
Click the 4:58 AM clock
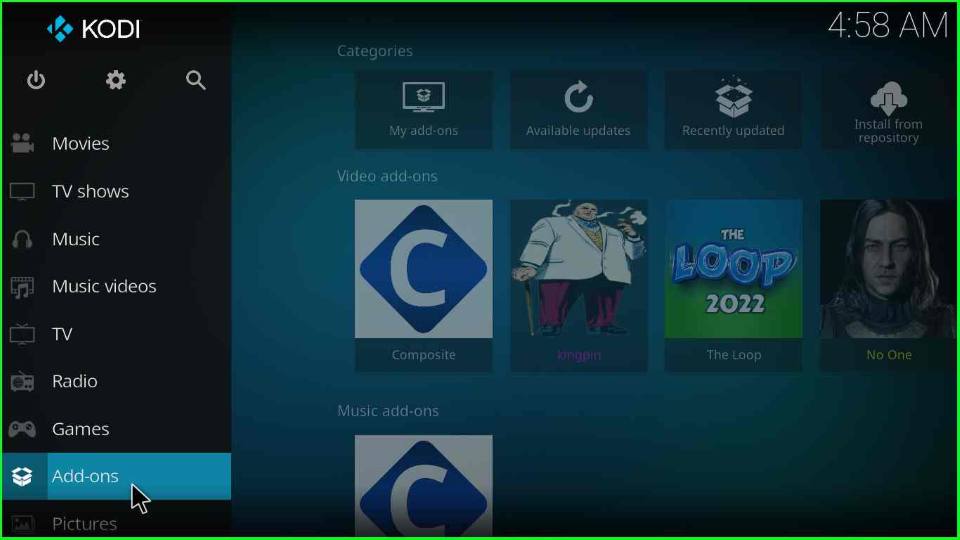[888, 26]
